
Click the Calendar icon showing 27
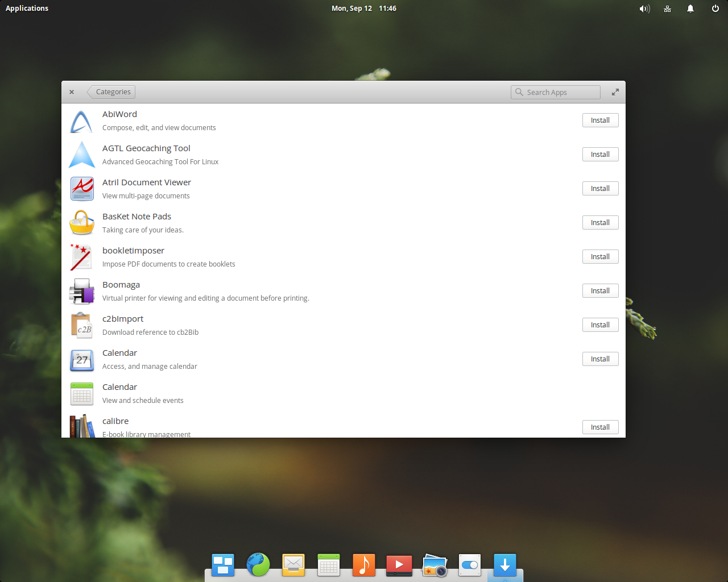pos(81,360)
